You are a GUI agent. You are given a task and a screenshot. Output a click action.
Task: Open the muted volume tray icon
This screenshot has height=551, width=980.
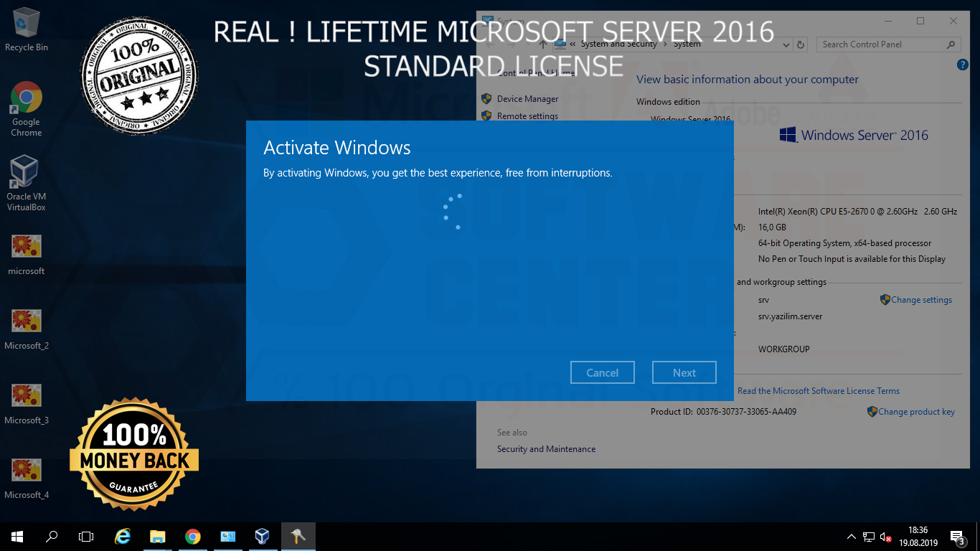point(886,536)
